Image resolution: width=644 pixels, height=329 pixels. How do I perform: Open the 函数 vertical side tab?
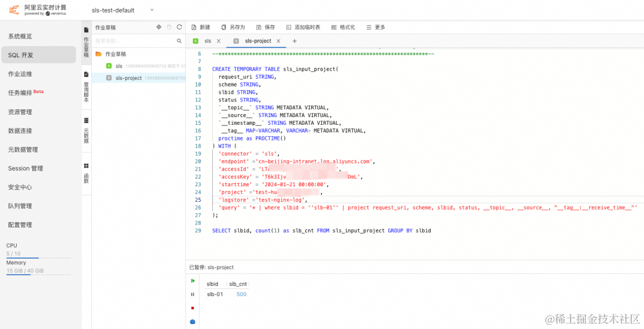(86, 173)
